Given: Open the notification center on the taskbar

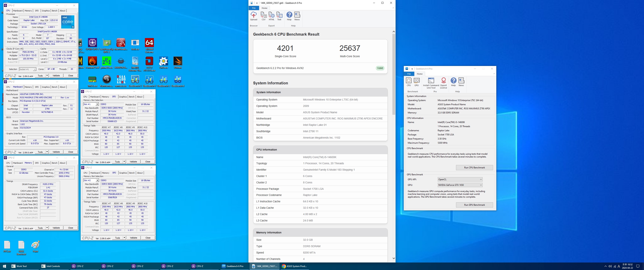Looking at the screenshot, I should [x=638, y=266].
